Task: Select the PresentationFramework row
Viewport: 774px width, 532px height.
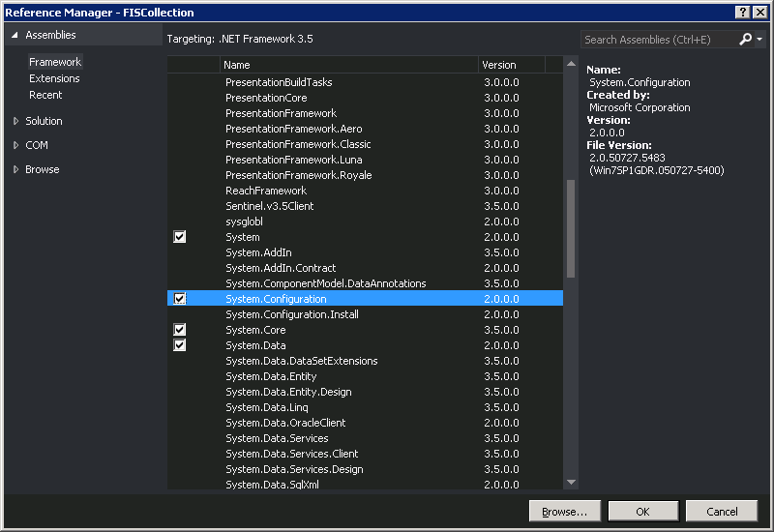Action: tap(365, 113)
